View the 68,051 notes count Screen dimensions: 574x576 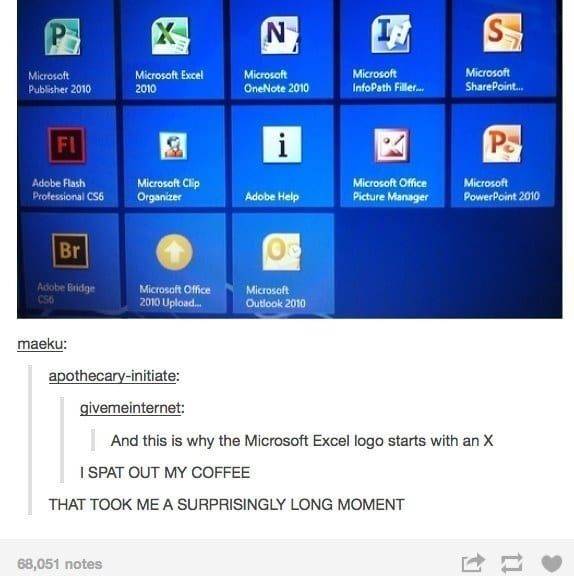pos(59,564)
